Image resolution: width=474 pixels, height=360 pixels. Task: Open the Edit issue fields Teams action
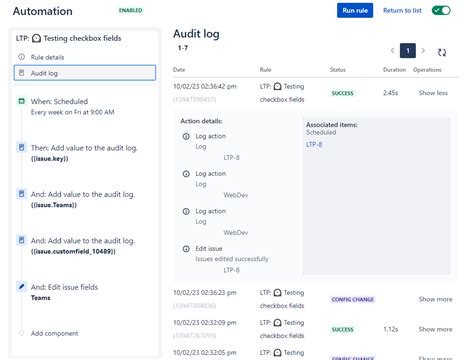point(64,292)
